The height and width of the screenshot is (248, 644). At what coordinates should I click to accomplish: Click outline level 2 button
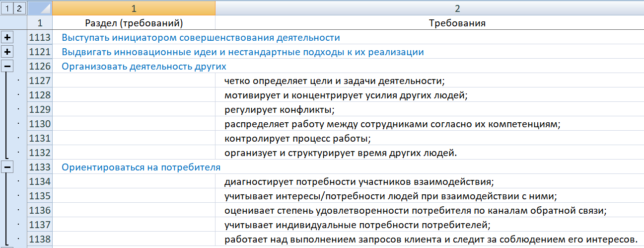coord(19,8)
